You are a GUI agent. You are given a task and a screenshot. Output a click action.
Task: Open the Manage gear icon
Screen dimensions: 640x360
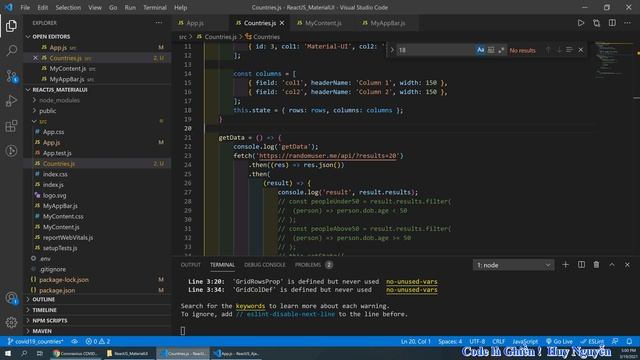(x=11, y=322)
